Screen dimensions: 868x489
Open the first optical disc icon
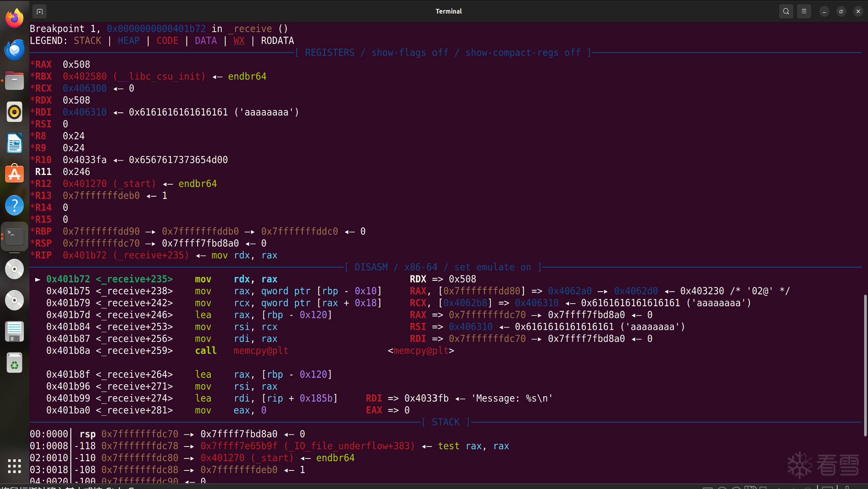(x=15, y=269)
